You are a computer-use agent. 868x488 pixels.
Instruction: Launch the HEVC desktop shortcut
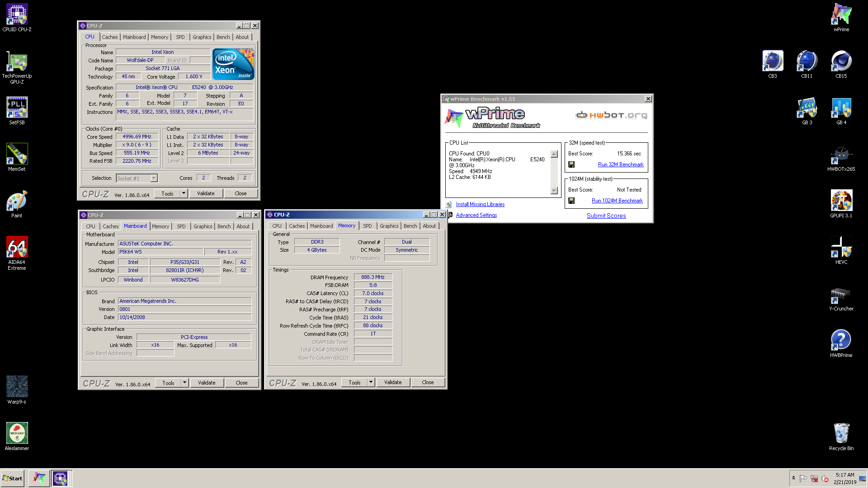(841, 250)
